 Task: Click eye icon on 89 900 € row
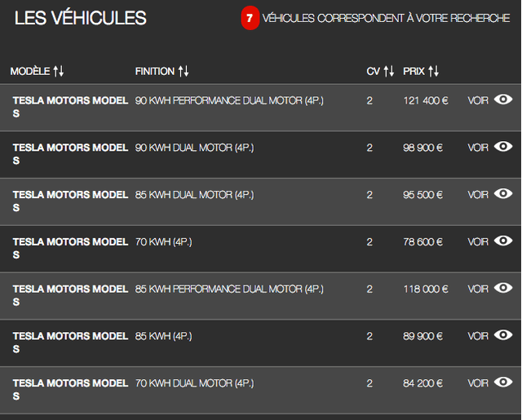pyautogui.click(x=503, y=335)
